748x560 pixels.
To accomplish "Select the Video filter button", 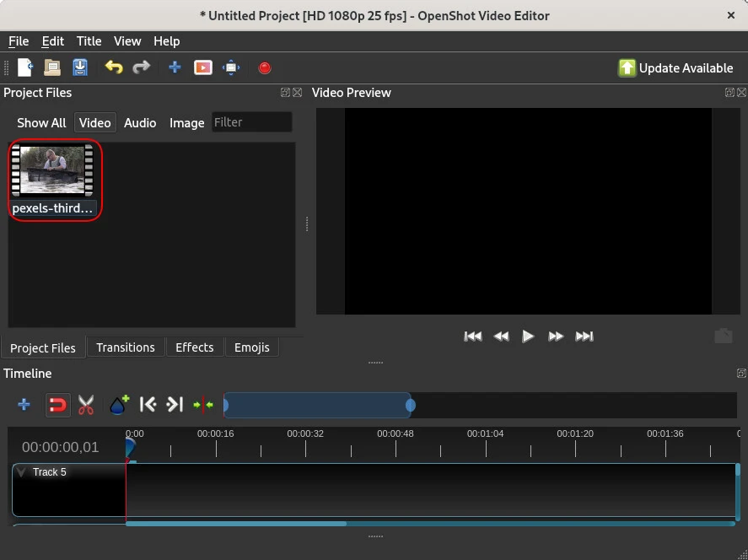I will click(94, 122).
